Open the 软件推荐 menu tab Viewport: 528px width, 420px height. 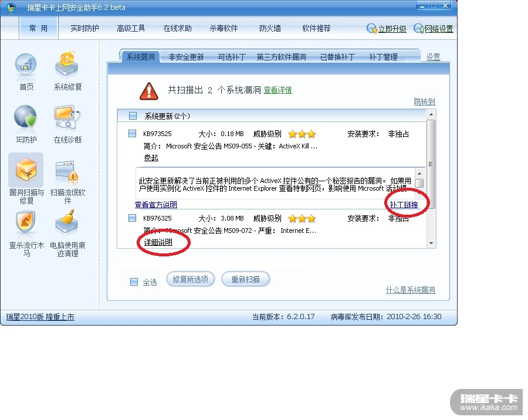coord(317,28)
